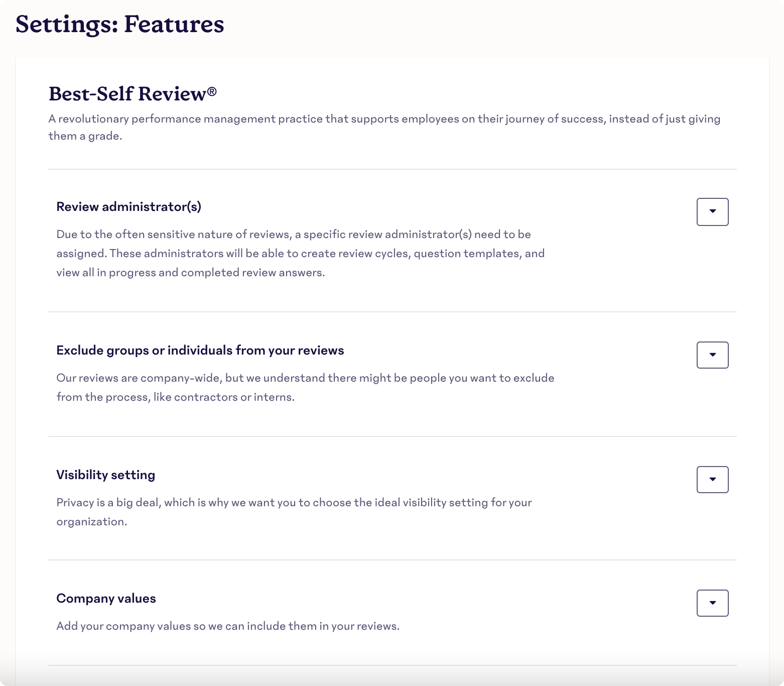The height and width of the screenshot is (686, 784).
Task: Expand Exclude groups or individuals dropdown
Action: 712,355
